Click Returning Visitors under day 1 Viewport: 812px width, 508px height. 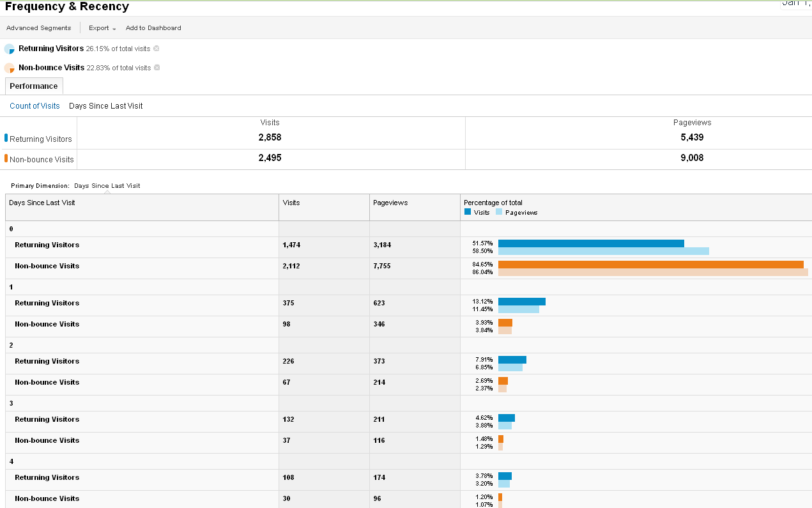(47, 303)
